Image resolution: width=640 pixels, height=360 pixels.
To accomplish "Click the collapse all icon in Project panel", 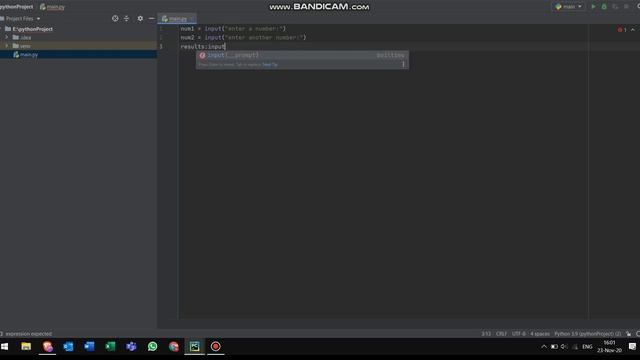I will [x=127, y=18].
